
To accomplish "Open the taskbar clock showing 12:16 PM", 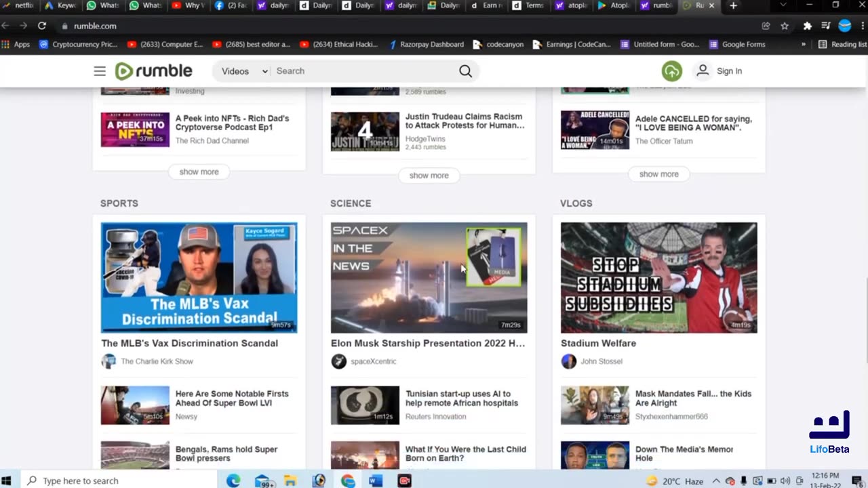I will 825,481.
